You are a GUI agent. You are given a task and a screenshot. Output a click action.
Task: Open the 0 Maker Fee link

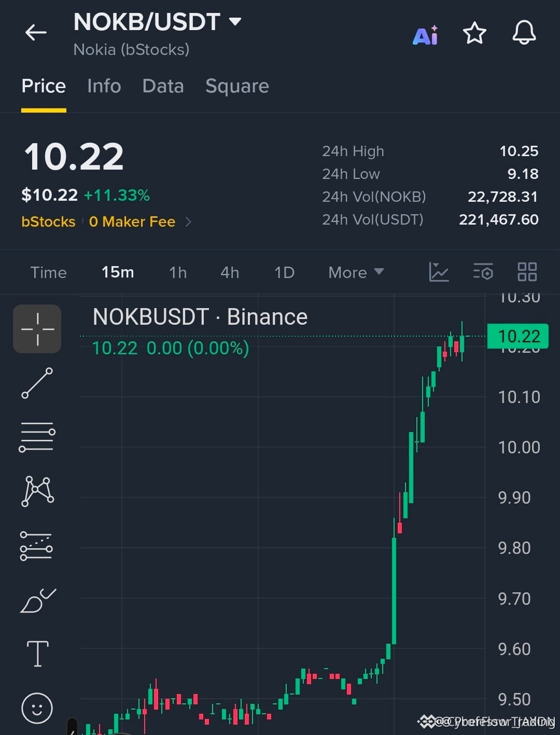pos(132,222)
